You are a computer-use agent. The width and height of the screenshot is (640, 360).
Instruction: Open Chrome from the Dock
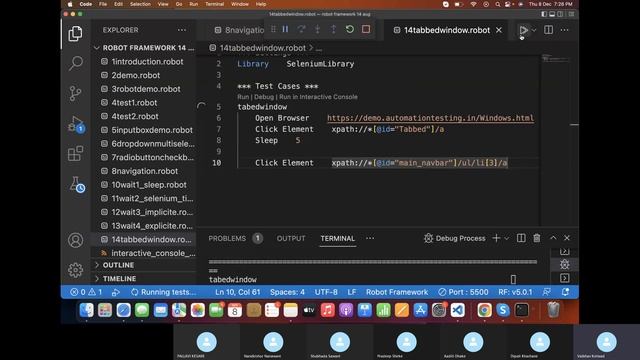(484, 311)
